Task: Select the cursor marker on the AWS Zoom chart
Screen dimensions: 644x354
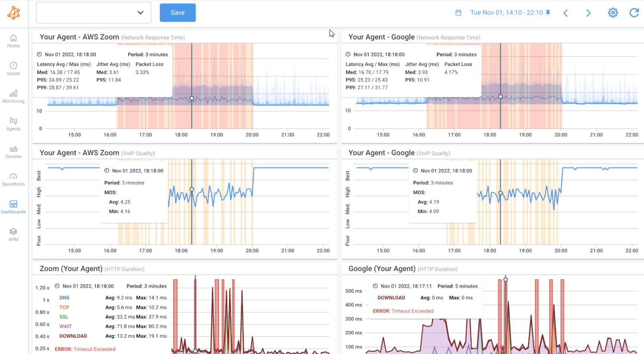Action: point(191,98)
